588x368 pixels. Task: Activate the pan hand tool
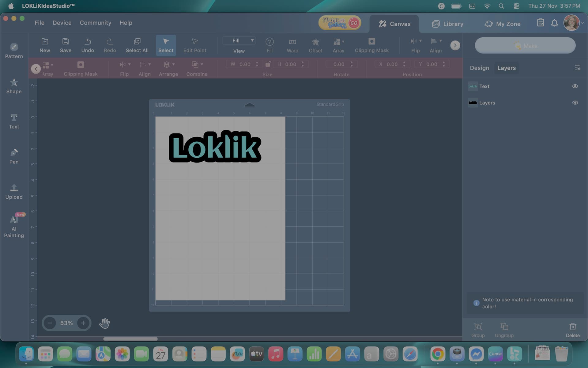click(x=104, y=323)
